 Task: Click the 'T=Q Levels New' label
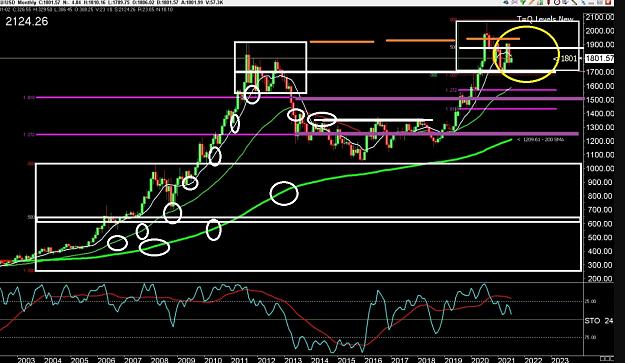(x=545, y=19)
